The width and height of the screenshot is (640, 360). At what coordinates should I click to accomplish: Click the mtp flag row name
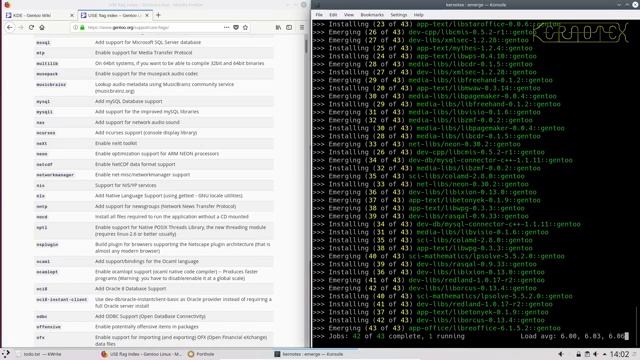pyautogui.click(x=40, y=53)
